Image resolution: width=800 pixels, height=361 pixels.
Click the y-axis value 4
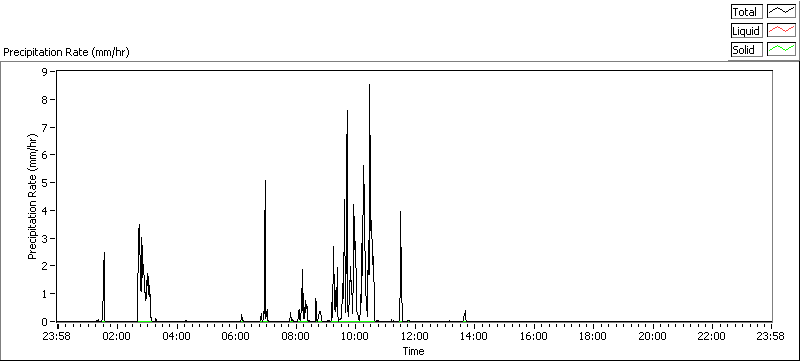pos(44,210)
